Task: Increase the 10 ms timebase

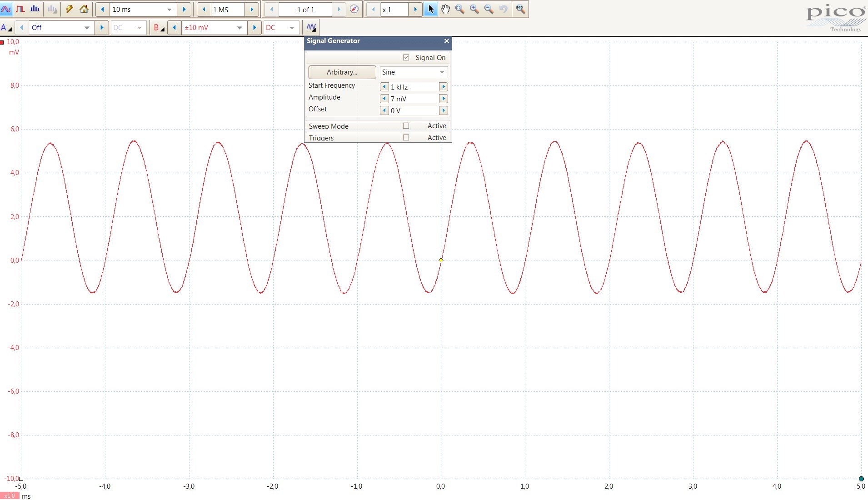Action: (x=184, y=10)
